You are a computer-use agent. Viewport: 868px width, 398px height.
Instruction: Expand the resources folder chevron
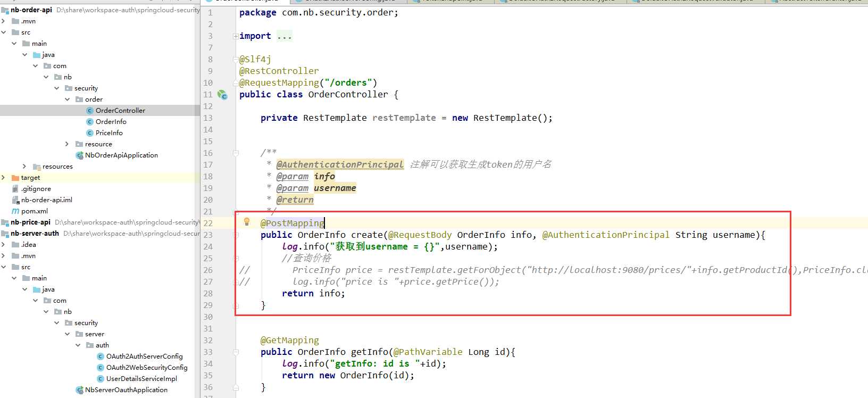24,167
